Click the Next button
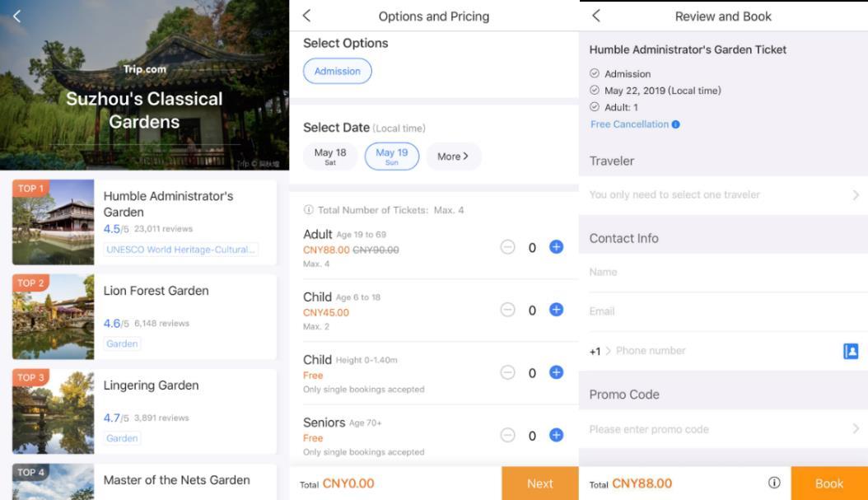The height and width of the screenshot is (500, 868). [x=540, y=484]
